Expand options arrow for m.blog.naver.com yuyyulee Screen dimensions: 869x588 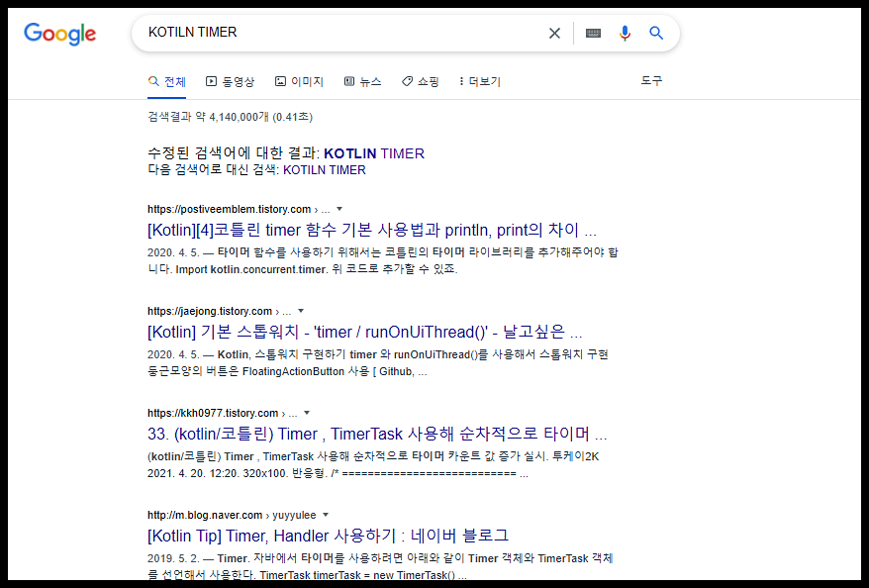coord(326,515)
